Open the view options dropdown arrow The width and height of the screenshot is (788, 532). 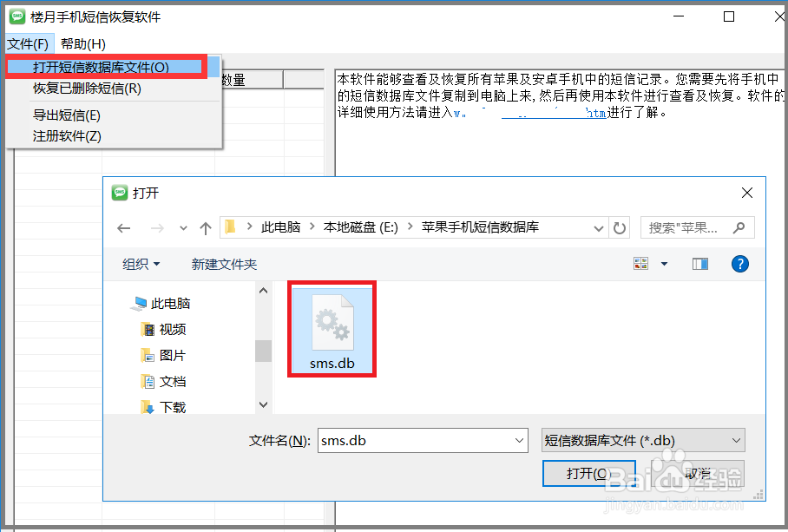point(664,264)
